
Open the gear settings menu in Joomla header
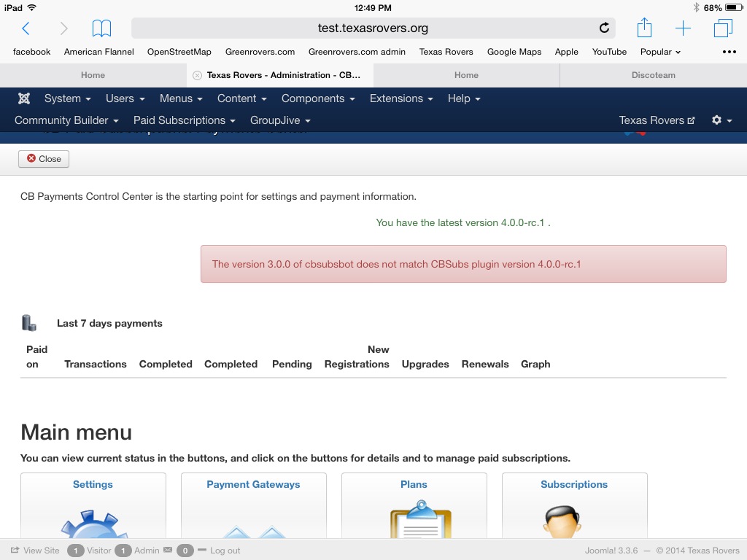pos(721,120)
